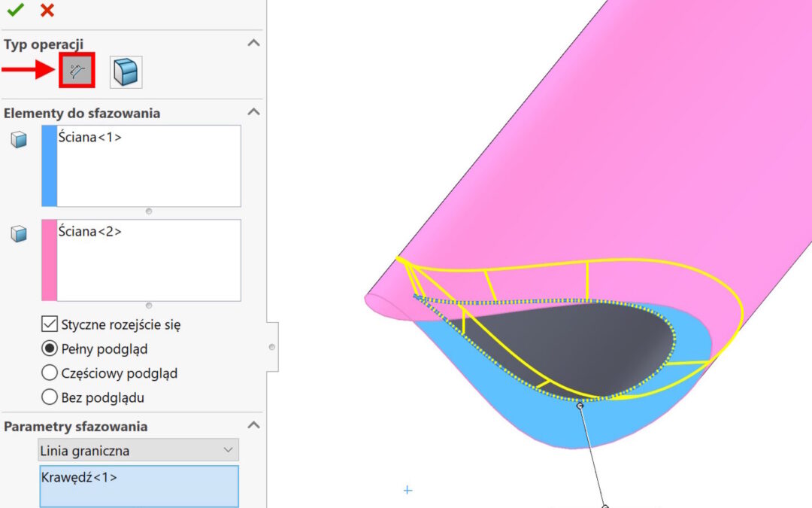Click Krawędź<1> in the boundary edge box
Screen dimensions: 812x508
click(80, 477)
